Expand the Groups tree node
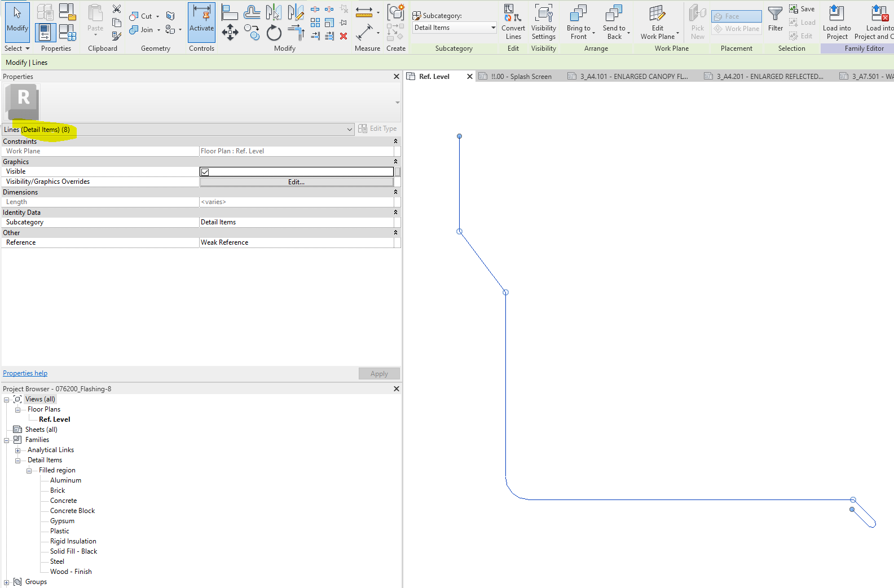 pyautogui.click(x=7, y=582)
